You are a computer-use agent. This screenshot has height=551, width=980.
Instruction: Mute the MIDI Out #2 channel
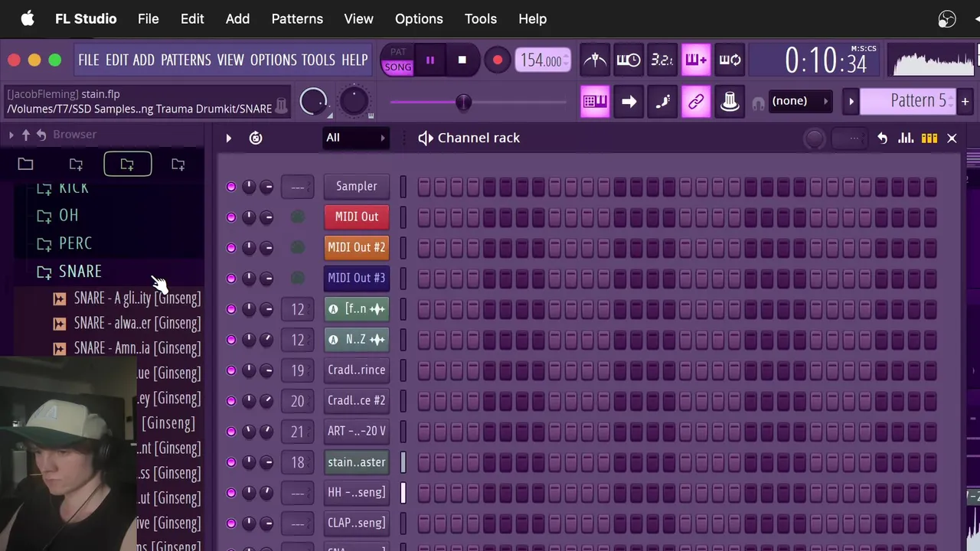click(x=231, y=248)
